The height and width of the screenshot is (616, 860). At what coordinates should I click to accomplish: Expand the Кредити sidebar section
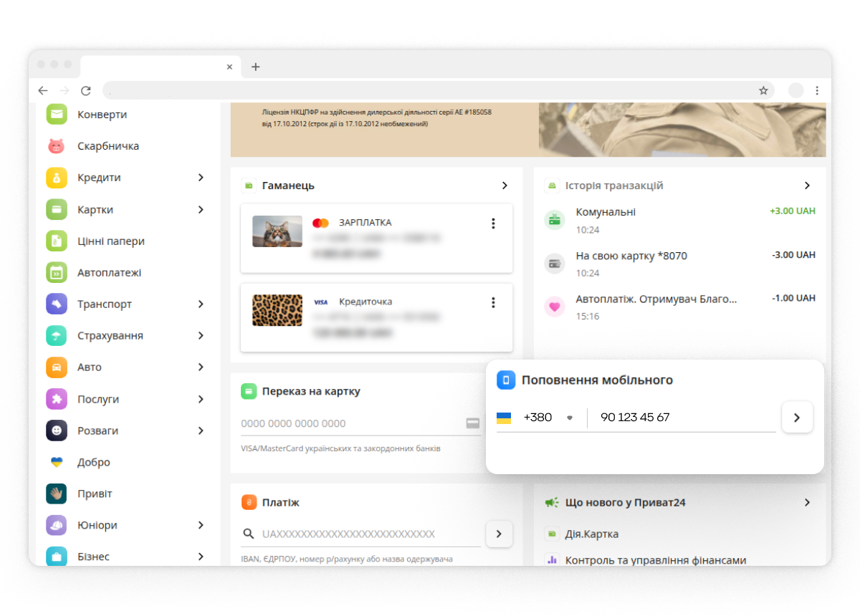pyautogui.click(x=201, y=178)
